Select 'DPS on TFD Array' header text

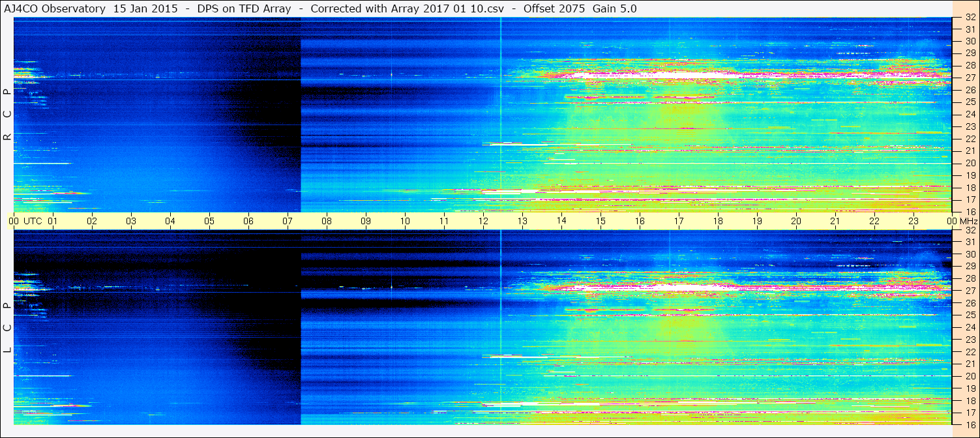pos(244,8)
